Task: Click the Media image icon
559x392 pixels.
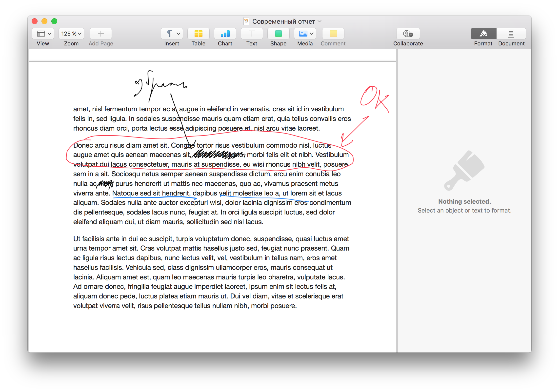Action: [303, 34]
